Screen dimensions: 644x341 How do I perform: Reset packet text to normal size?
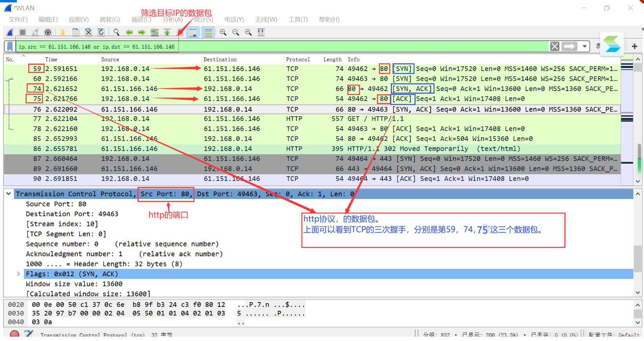(248, 33)
